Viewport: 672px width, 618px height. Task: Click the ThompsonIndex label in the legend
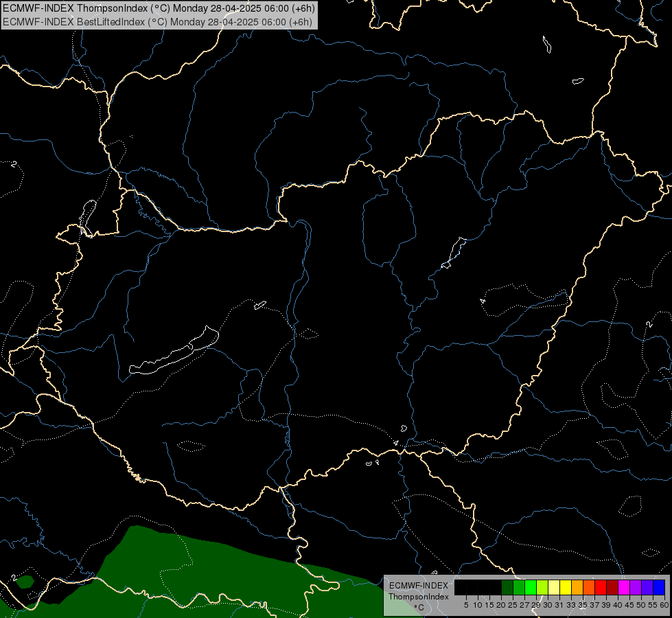coord(418,597)
